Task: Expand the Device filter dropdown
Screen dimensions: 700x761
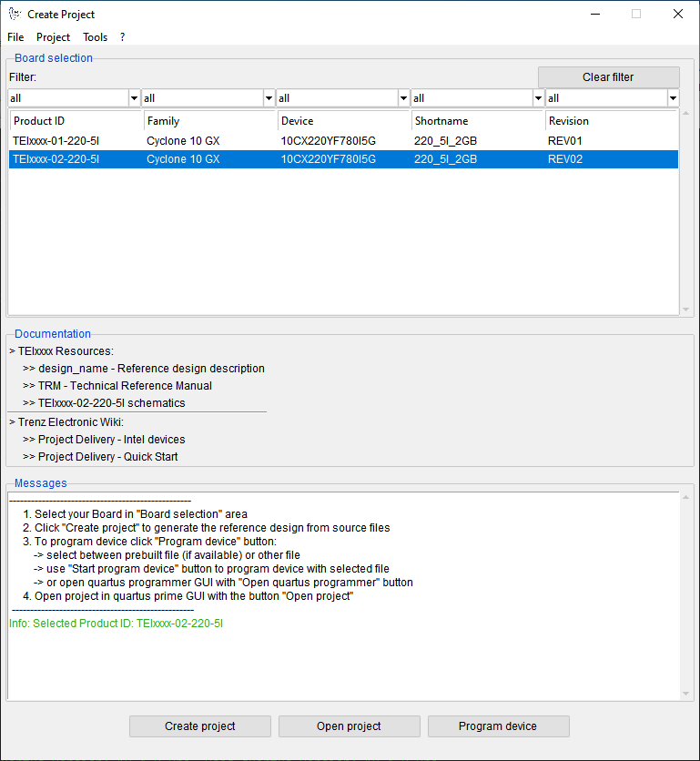Action: (403, 98)
